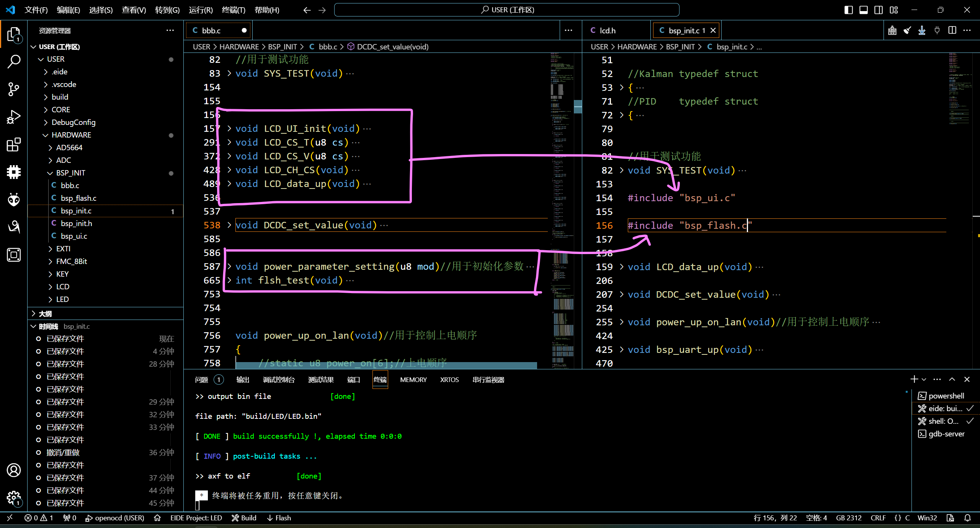Click the go forward arrow in title bar
This screenshot has width=980, height=528.
pyautogui.click(x=322, y=10)
